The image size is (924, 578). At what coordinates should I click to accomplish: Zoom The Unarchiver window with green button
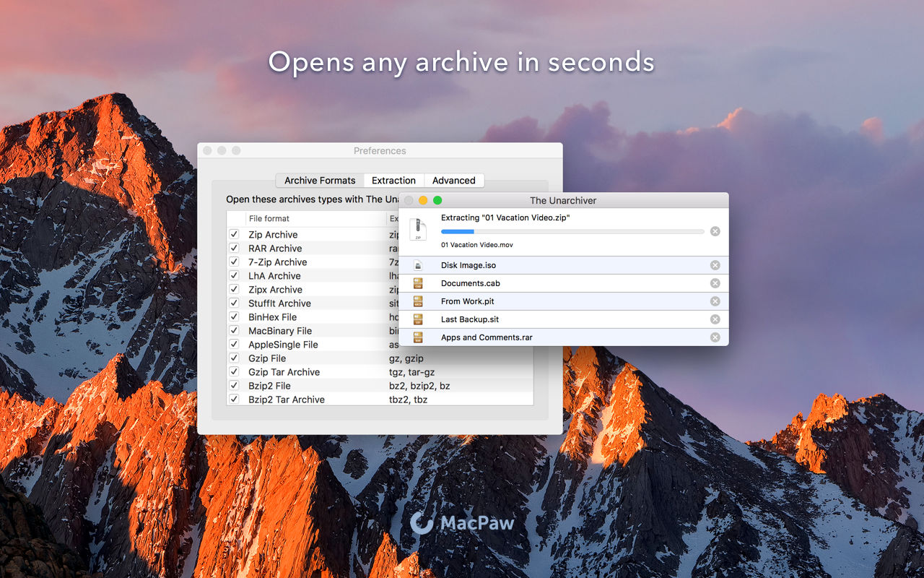(x=437, y=200)
